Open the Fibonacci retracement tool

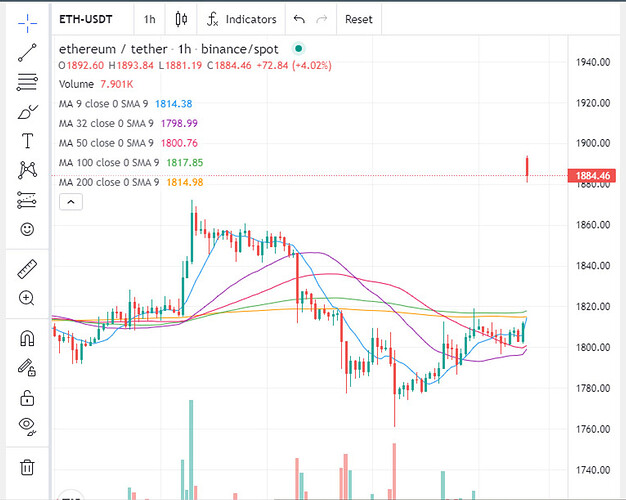tap(27, 83)
